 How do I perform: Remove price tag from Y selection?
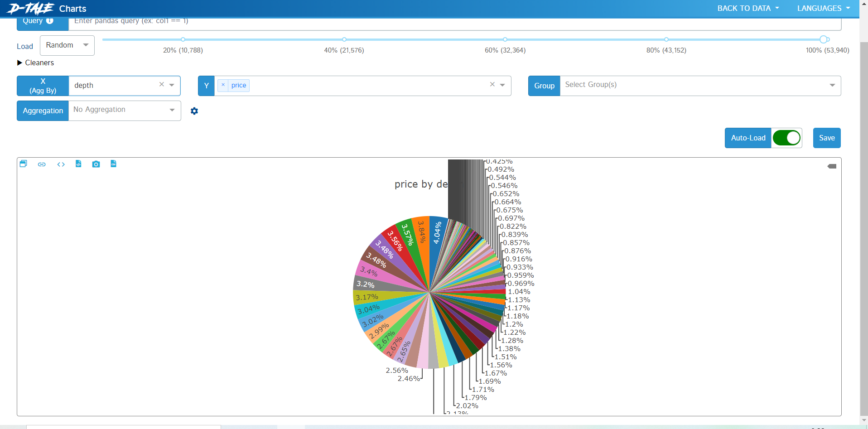223,85
